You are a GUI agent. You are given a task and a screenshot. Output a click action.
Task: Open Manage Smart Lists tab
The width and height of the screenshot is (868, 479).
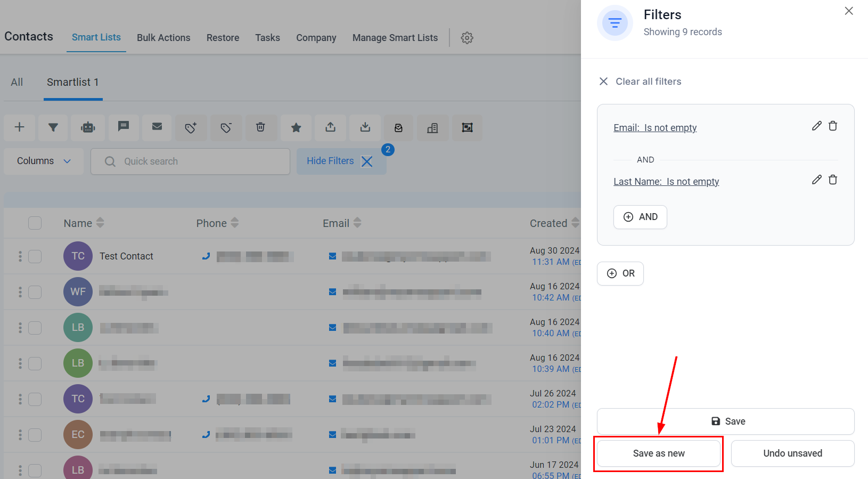(395, 38)
